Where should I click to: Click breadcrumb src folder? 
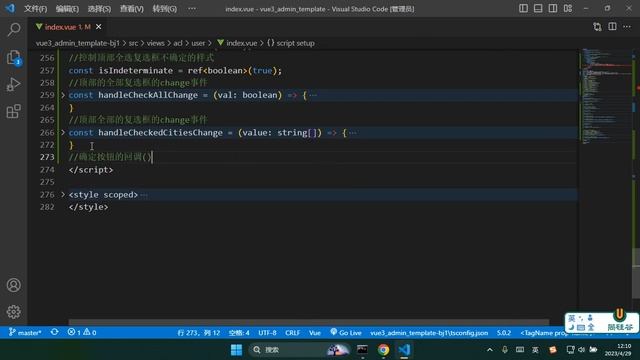click(133, 43)
